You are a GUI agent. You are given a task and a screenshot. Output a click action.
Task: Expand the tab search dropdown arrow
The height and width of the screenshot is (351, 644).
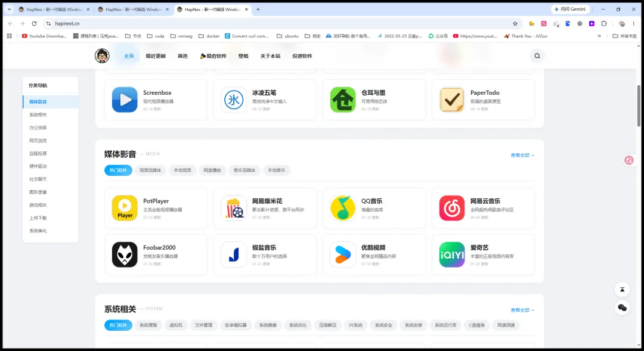coord(10,10)
